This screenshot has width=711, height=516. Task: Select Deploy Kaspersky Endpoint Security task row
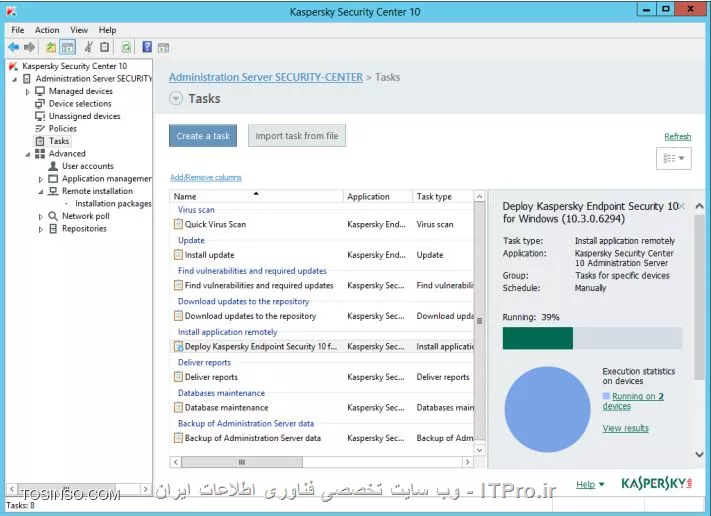click(x=322, y=346)
